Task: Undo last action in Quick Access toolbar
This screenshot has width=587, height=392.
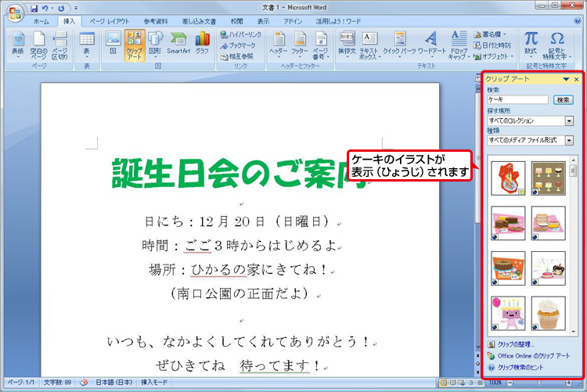Action: (x=45, y=8)
